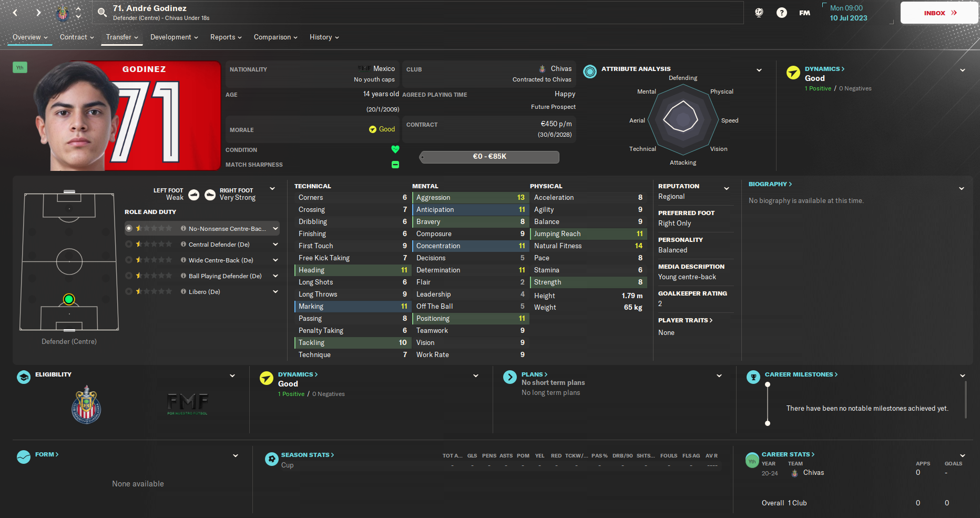Viewport: 980px width, 518px height.
Task: Expand Wide Centre-Back (De) duty dropdown
Action: (275, 260)
